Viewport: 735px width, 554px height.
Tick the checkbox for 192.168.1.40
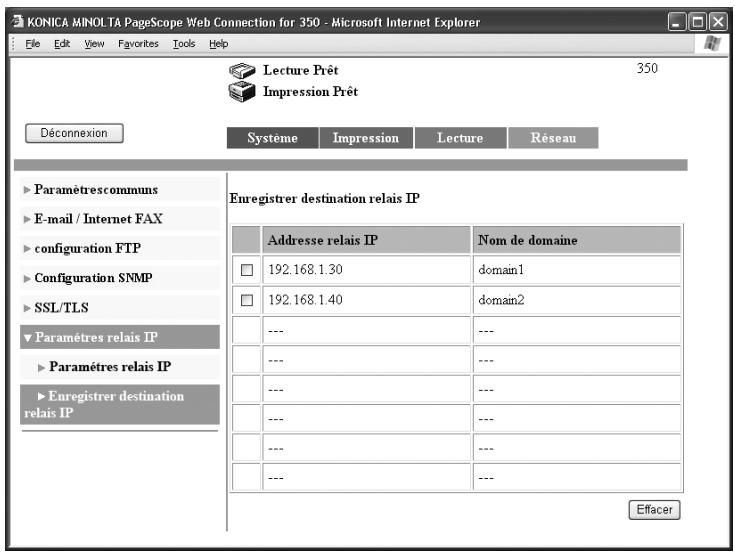pyautogui.click(x=247, y=300)
